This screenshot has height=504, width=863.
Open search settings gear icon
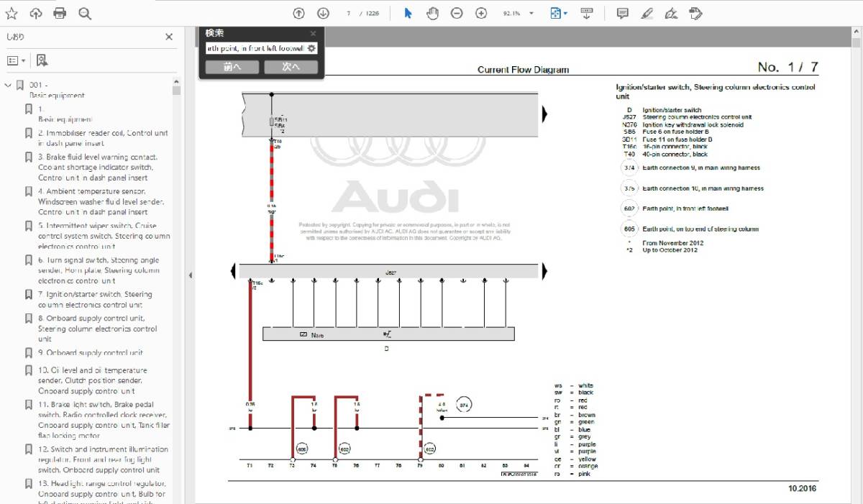(x=311, y=48)
